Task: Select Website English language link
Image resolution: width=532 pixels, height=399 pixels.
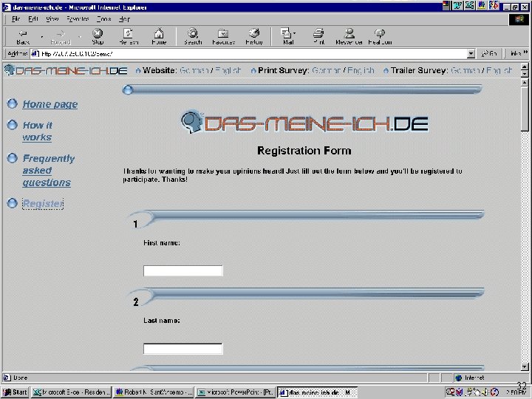Action: [x=228, y=70]
